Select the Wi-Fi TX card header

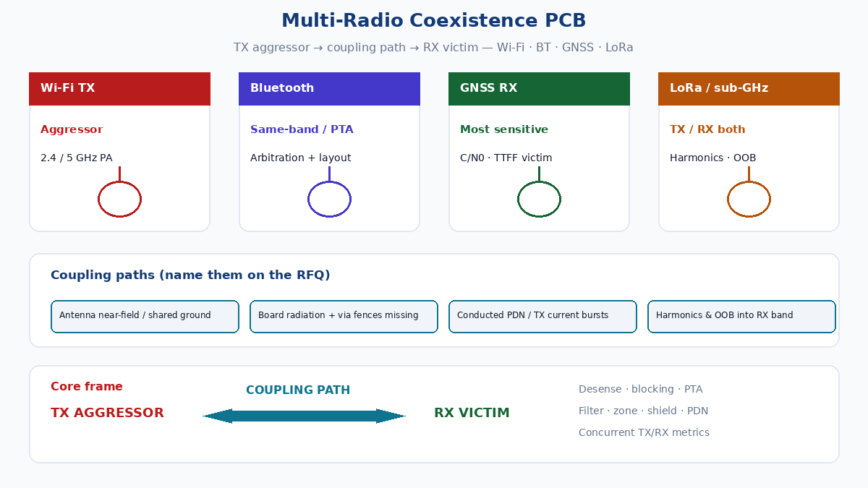coord(119,88)
